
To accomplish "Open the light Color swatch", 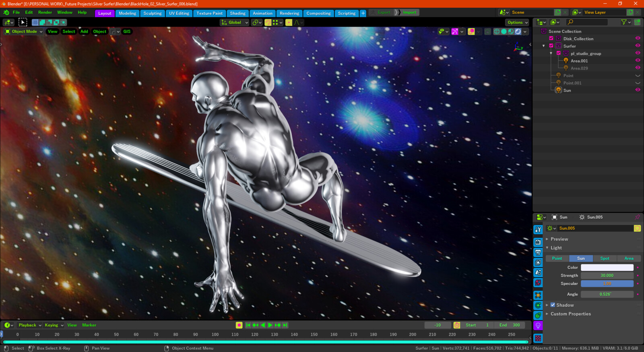I will coord(607,268).
